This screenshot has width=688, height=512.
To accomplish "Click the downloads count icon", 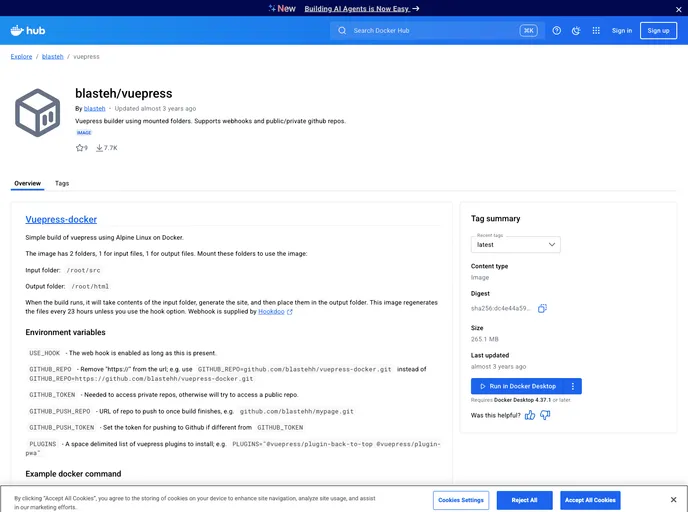I will coord(100,148).
